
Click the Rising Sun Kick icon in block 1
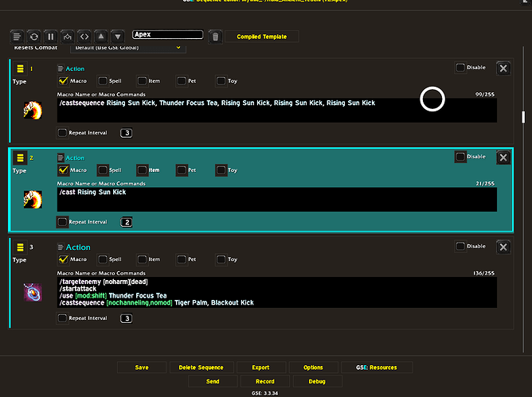[x=33, y=110]
